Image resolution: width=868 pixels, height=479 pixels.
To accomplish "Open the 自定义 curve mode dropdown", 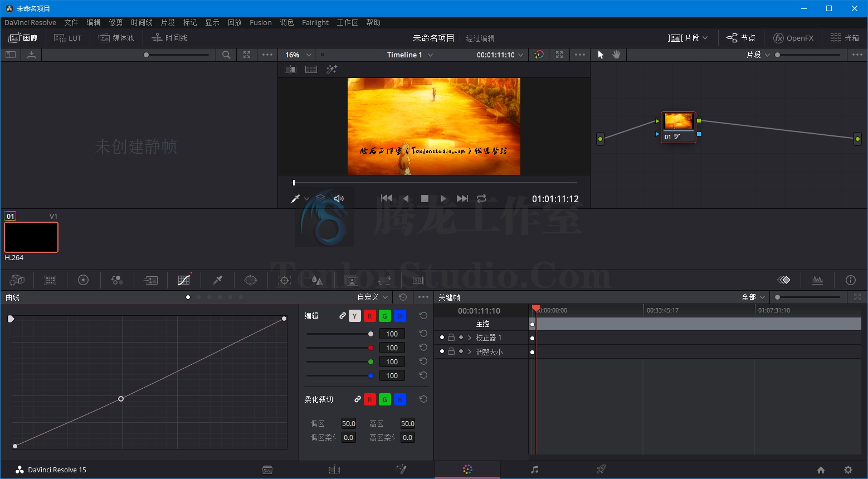I will click(x=373, y=297).
